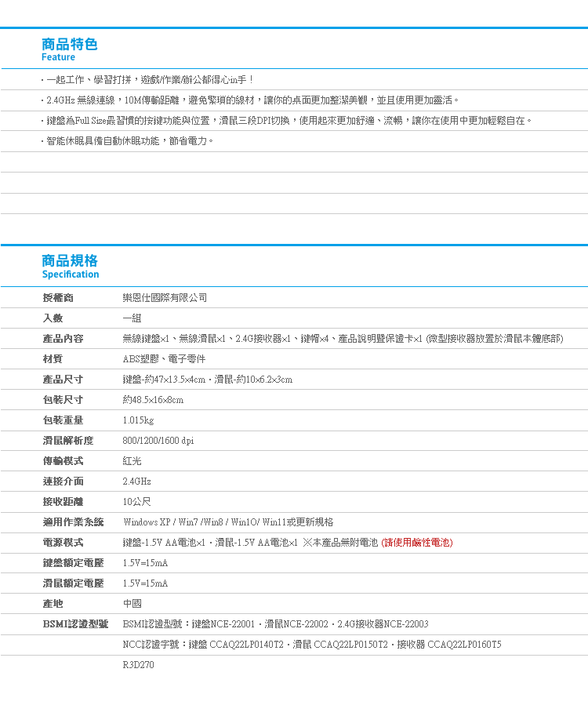
Task: Click the blue Specification subtitle
Action: 71,274
